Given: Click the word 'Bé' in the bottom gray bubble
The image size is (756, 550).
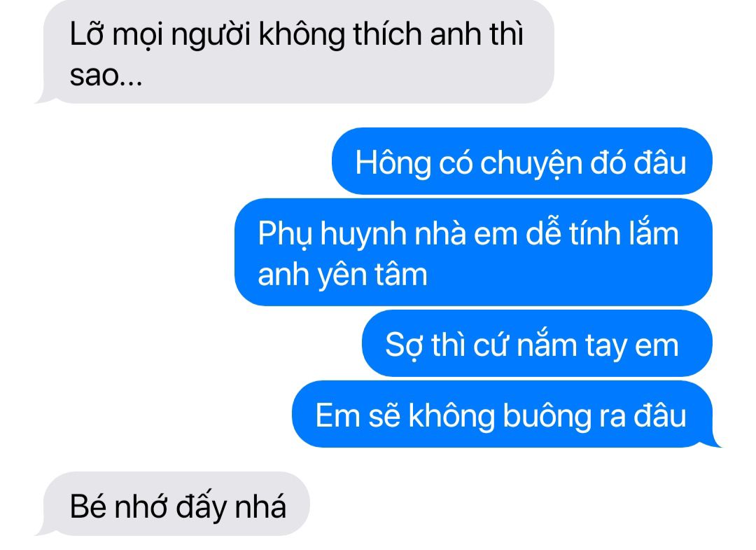Looking at the screenshot, I should [87, 506].
